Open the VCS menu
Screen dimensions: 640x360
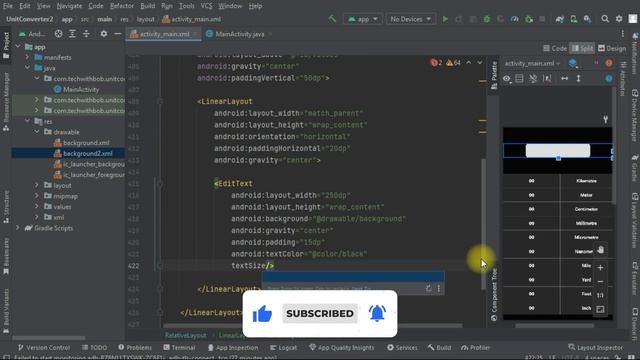(x=206, y=6)
